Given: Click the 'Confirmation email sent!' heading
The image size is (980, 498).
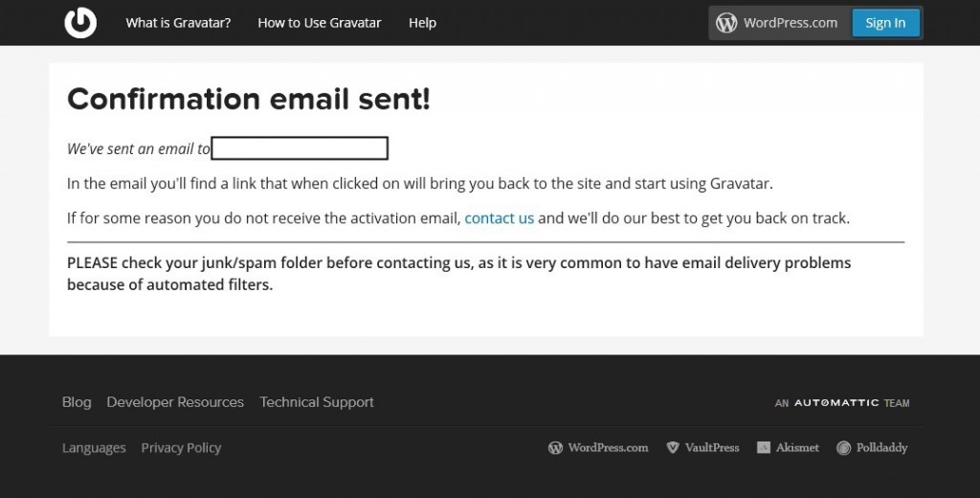Looking at the screenshot, I should [x=249, y=99].
